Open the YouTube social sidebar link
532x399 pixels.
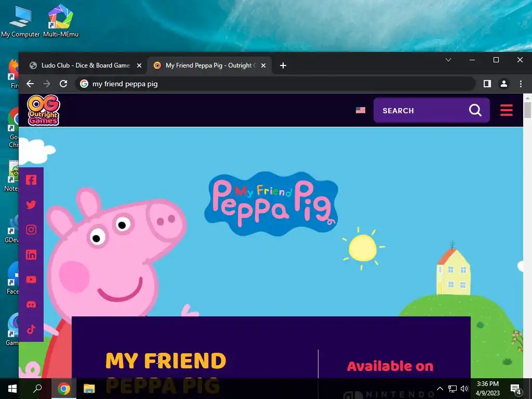pos(31,280)
